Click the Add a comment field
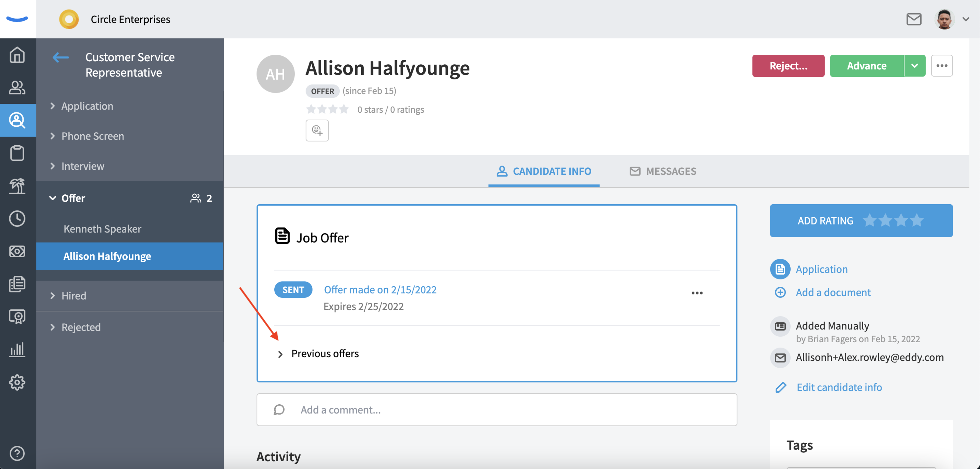 point(496,410)
